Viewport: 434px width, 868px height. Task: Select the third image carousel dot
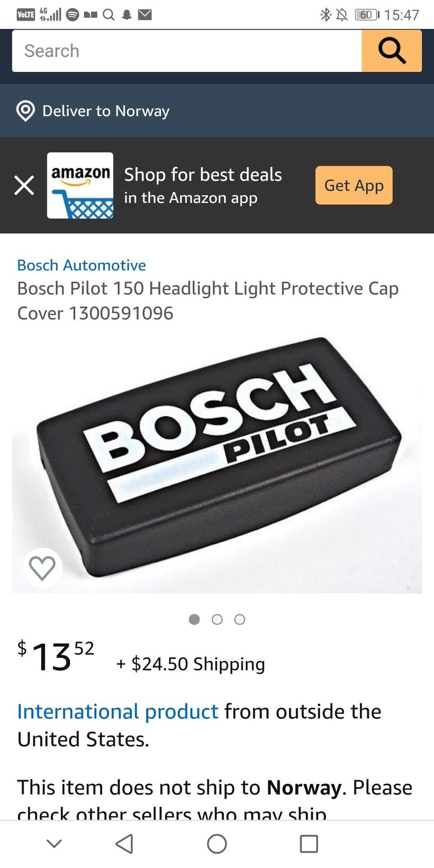240,619
